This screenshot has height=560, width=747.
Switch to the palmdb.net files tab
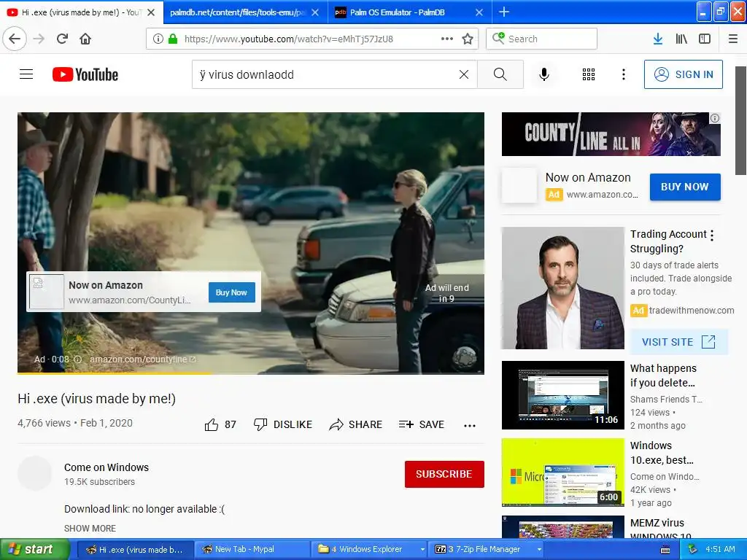coord(237,12)
